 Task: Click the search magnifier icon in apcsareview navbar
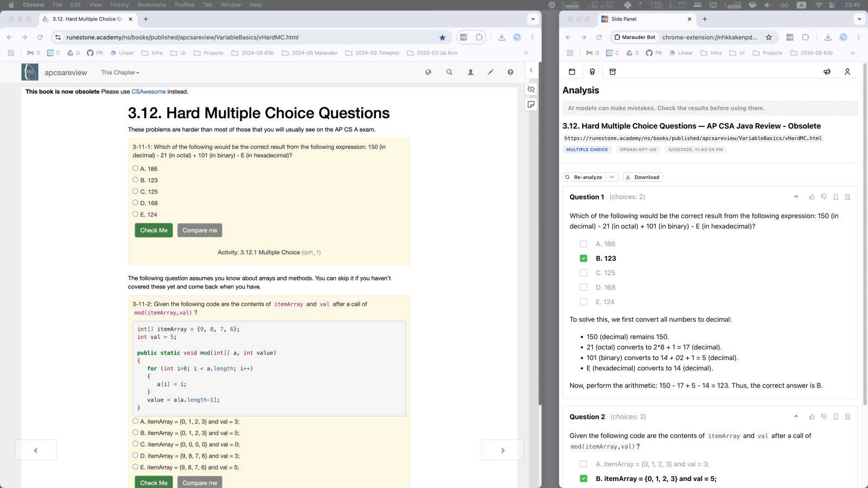click(449, 72)
